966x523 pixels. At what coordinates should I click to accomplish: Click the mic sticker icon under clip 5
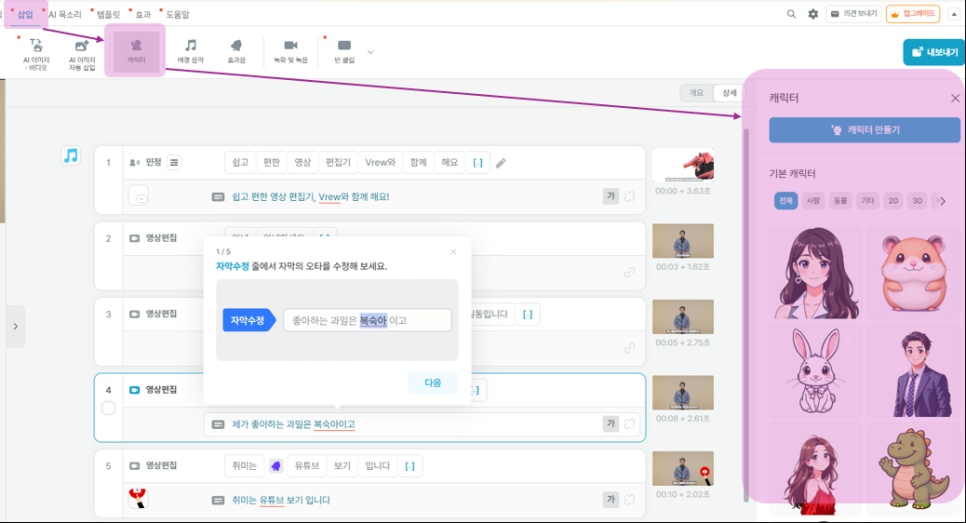139,498
